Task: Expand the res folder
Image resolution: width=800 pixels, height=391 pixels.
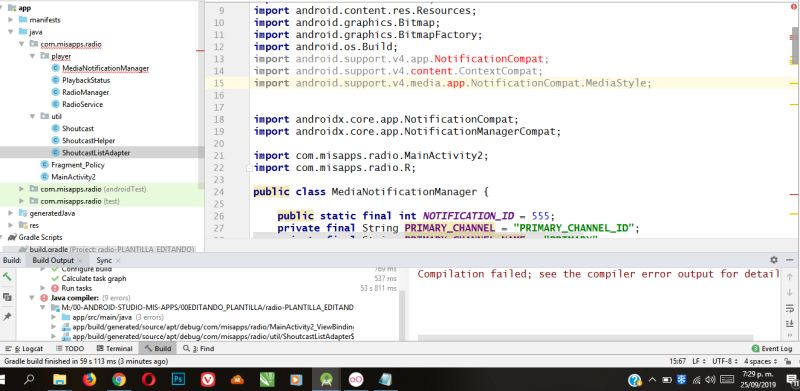Action: 11,225
